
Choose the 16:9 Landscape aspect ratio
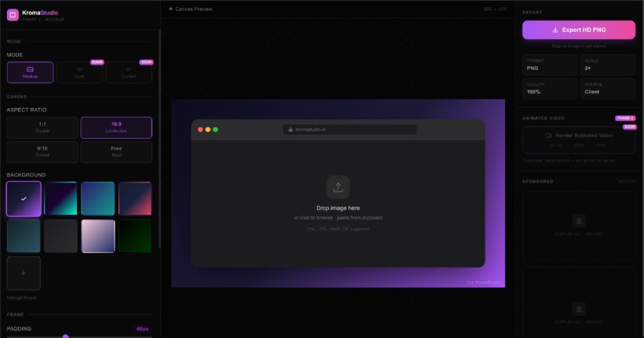pyautogui.click(x=116, y=128)
